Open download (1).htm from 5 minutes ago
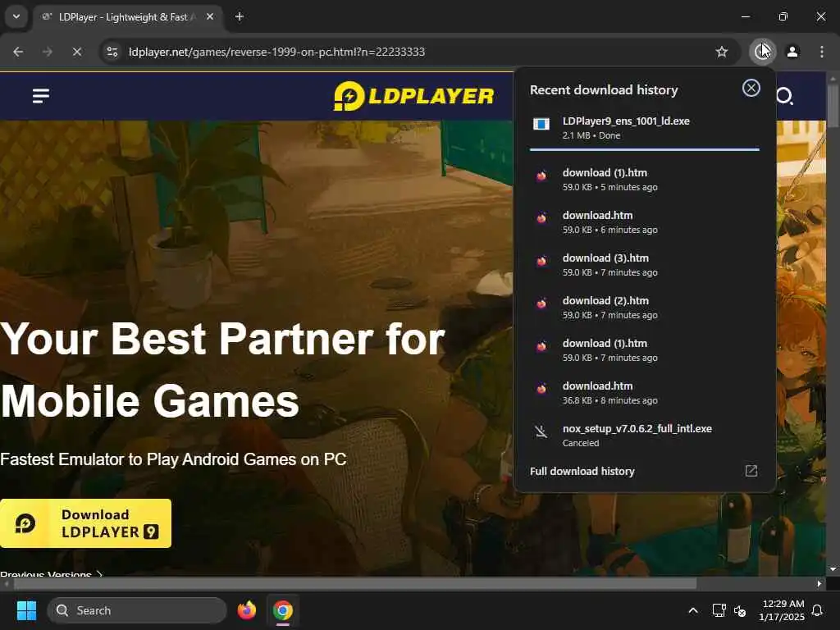 click(x=645, y=180)
